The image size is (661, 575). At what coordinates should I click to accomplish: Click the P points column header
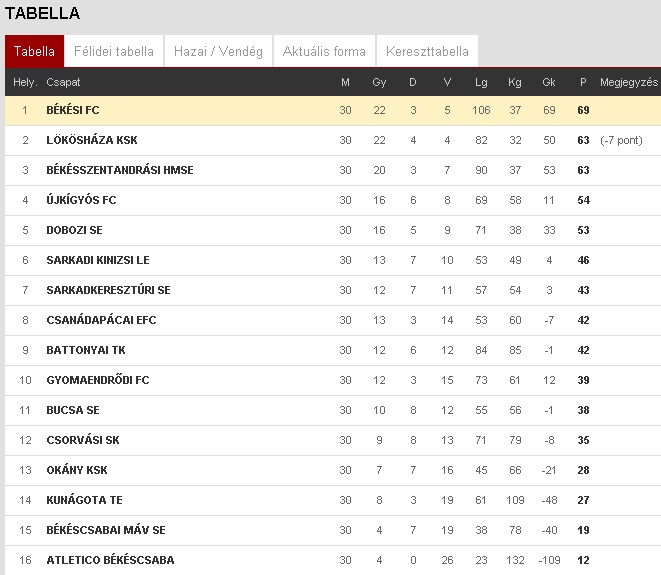coord(583,82)
